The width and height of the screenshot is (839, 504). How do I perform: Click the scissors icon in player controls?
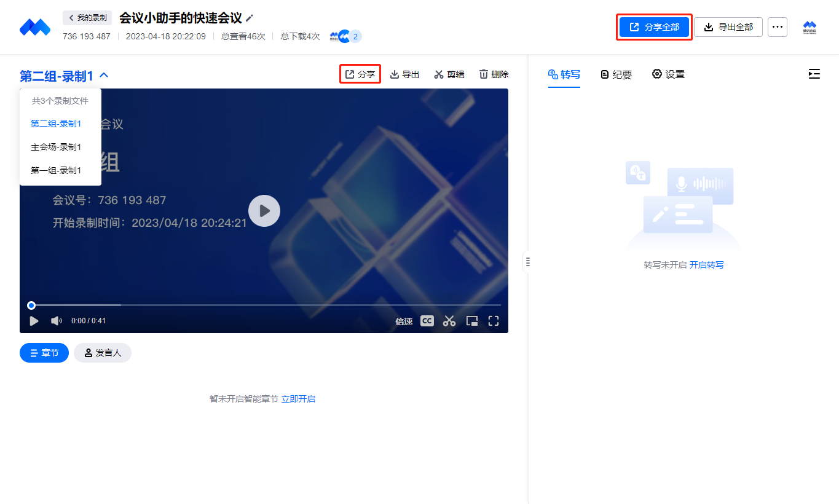[449, 321]
